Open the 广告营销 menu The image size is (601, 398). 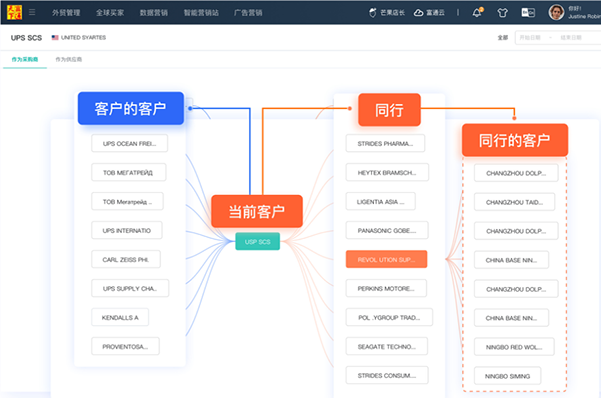(248, 13)
